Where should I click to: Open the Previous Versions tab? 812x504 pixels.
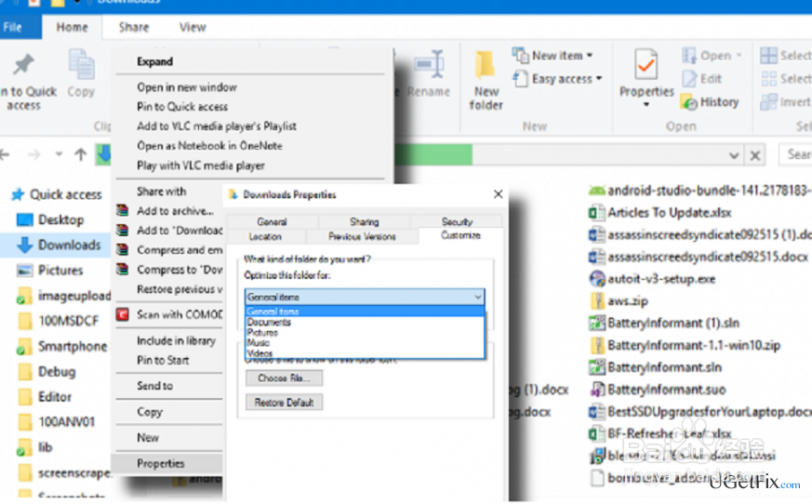(x=362, y=237)
